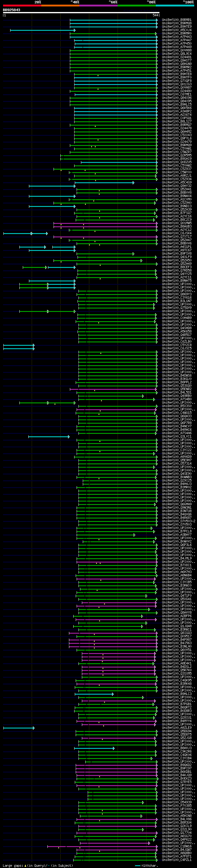Click the red ~20% identity legend segment
The width and height of the screenshot is (197, 868).
(22, 6)
